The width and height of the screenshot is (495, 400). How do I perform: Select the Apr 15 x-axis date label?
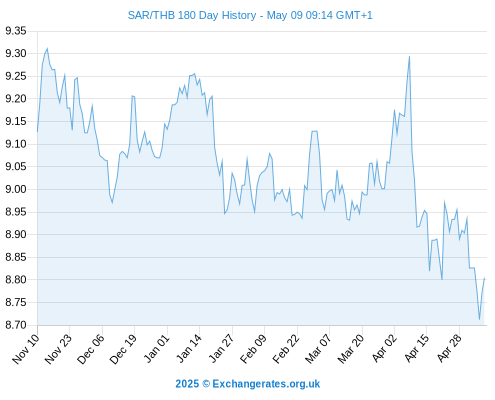(417, 349)
